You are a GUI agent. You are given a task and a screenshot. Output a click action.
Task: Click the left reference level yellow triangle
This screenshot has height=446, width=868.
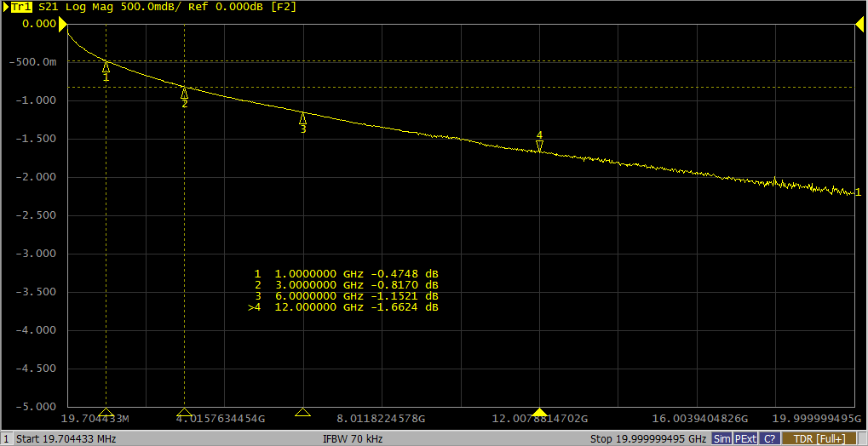[x=62, y=27]
